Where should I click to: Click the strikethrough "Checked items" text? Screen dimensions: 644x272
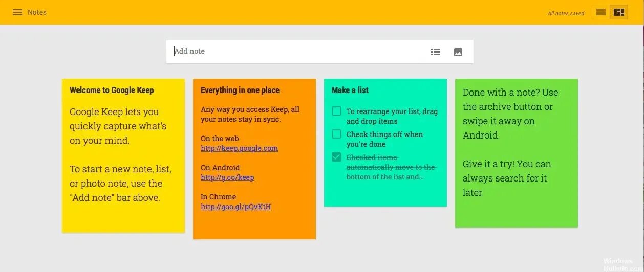(x=391, y=167)
